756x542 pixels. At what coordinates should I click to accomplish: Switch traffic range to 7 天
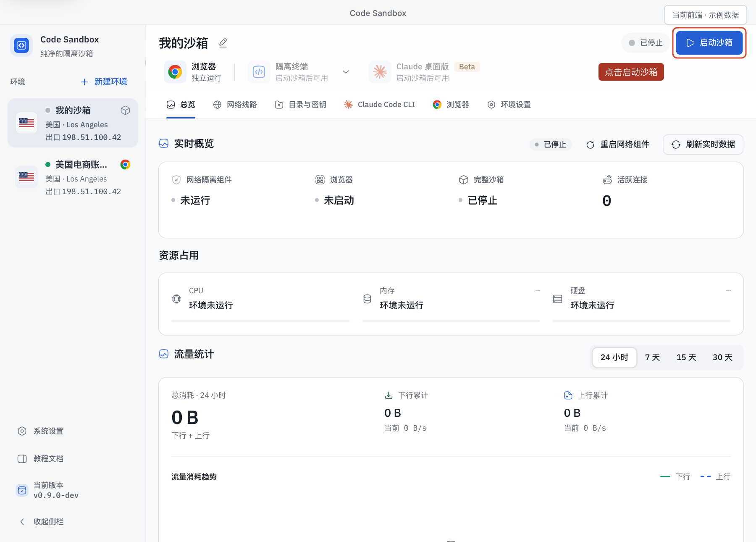[652, 357]
